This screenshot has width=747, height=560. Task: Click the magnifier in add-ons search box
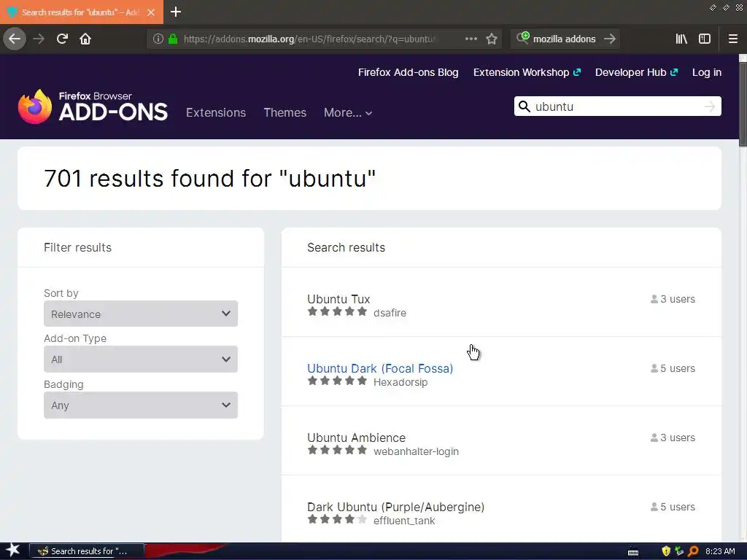click(524, 106)
